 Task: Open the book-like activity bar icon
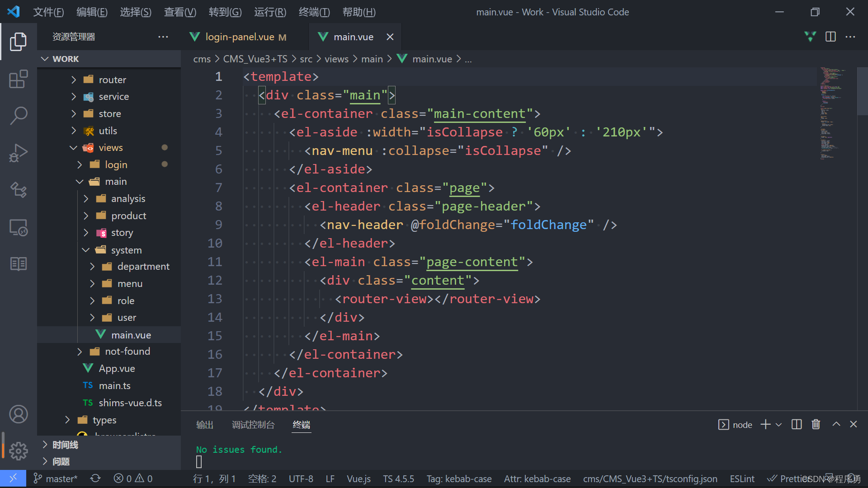pyautogui.click(x=18, y=264)
